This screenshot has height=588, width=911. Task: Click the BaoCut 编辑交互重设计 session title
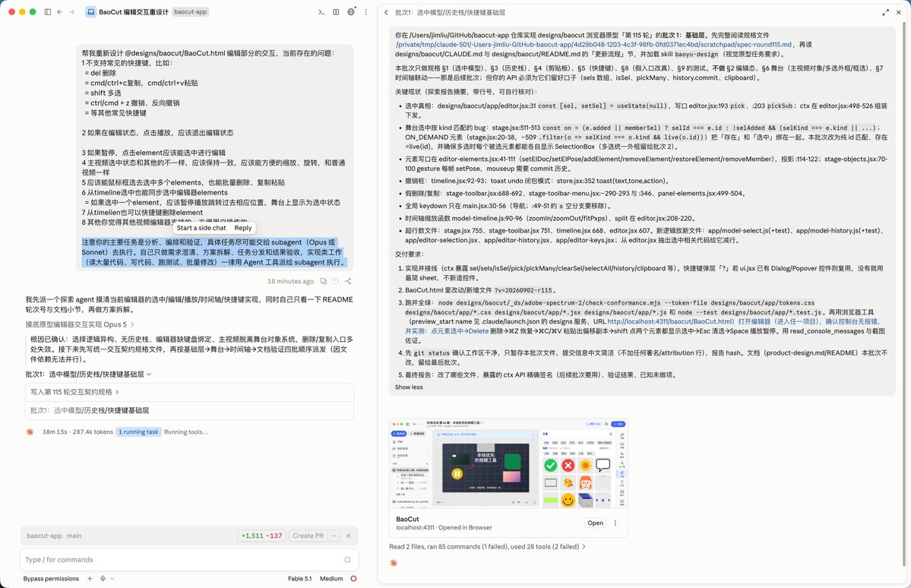[134, 11]
